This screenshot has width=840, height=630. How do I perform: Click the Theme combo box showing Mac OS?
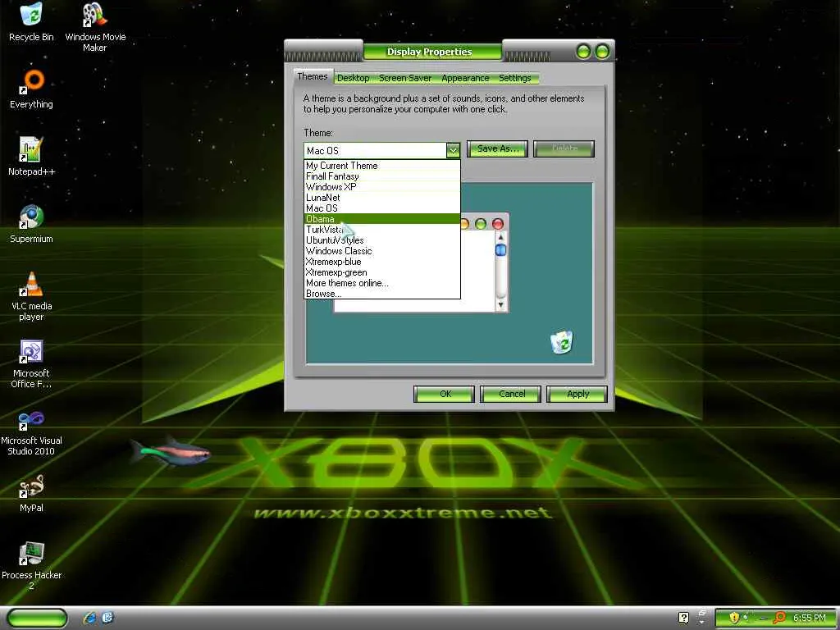382,151
